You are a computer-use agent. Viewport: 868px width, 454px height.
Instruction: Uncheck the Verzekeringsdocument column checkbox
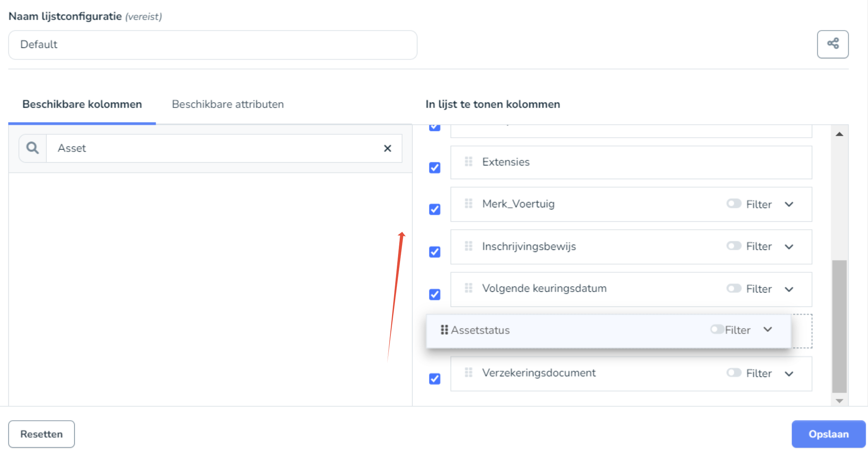click(x=435, y=379)
